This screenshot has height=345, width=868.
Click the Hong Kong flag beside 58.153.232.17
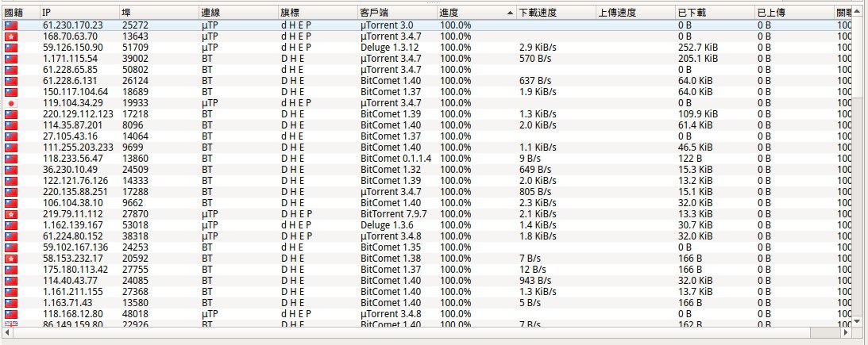tap(11, 259)
